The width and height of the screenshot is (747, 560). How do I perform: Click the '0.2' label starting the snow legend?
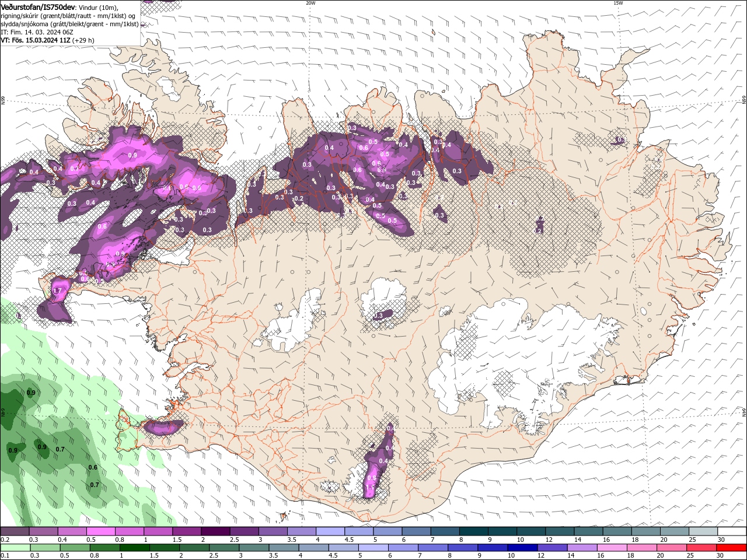click(5, 540)
